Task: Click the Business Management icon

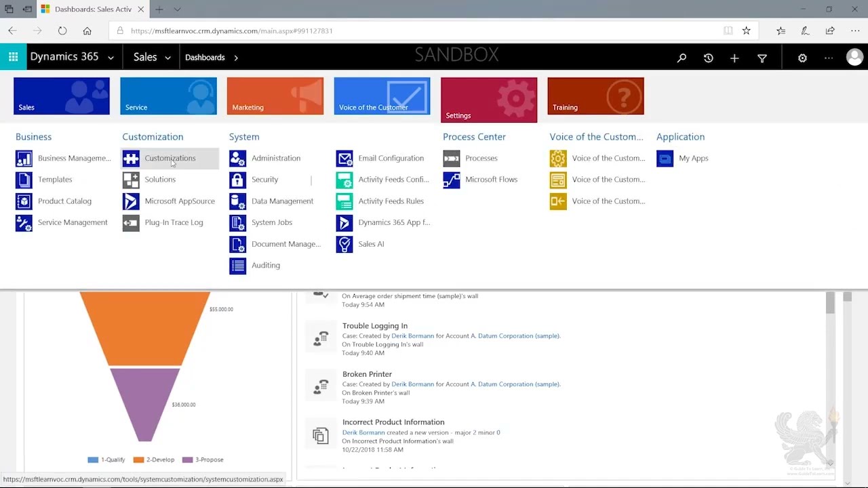Action: pos(24,159)
